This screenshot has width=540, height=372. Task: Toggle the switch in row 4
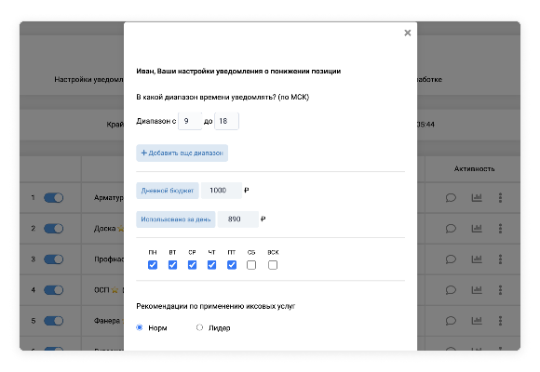pos(54,290)
